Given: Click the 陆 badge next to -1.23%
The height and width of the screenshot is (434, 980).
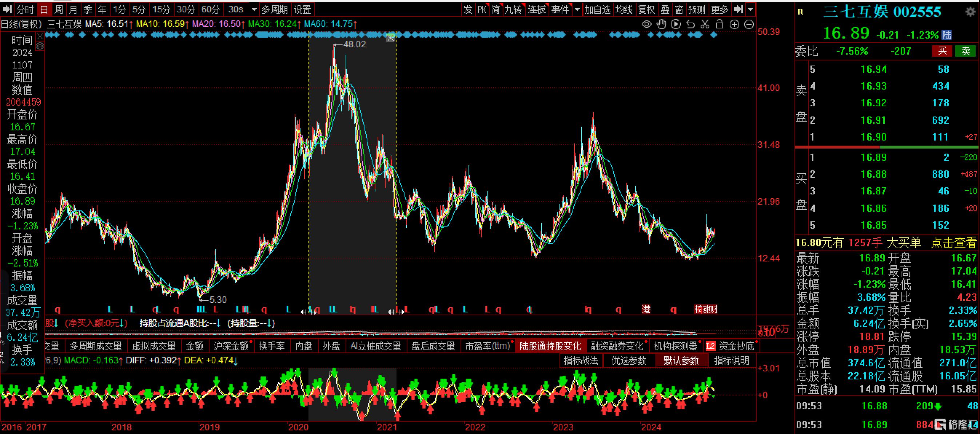Looking at the screenshot, I should [x=947, y=35].
